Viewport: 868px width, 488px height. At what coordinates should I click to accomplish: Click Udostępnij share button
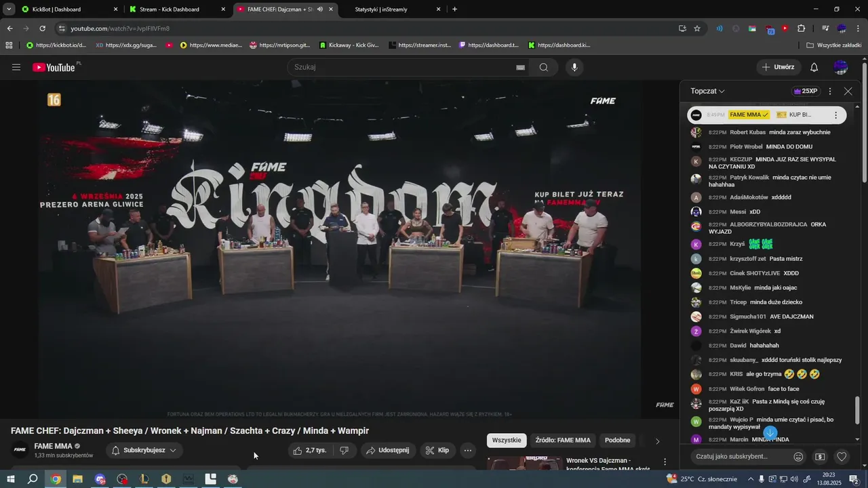[387, 450]
